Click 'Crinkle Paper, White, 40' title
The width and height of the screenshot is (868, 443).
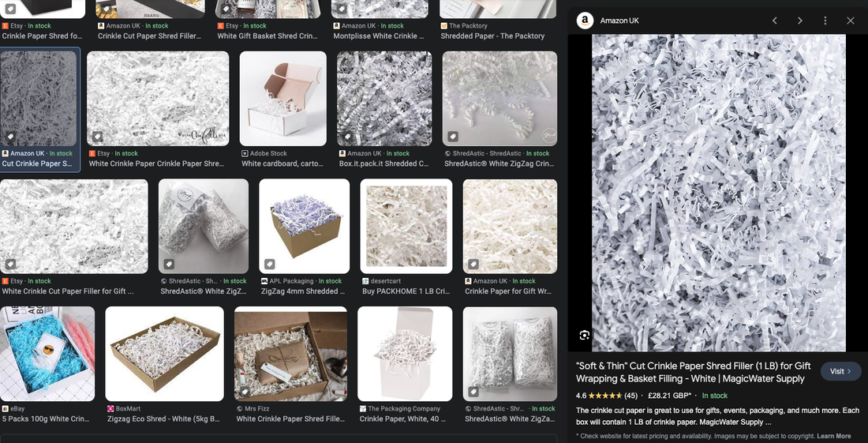pyautogui.click(x=402, y=419)
